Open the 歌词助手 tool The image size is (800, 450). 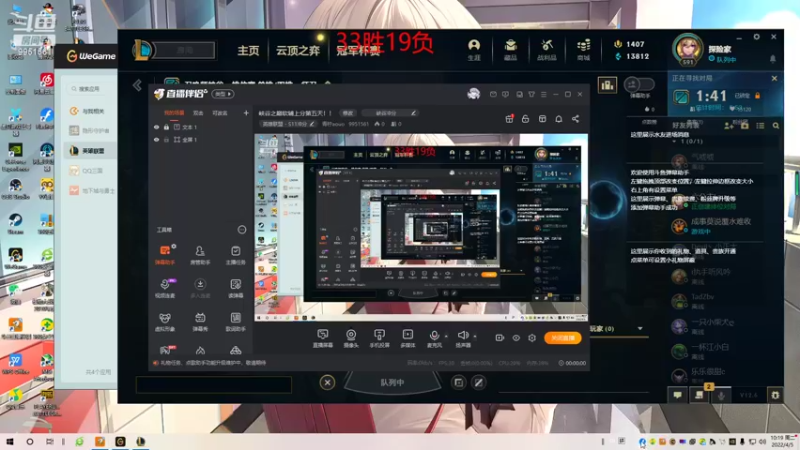pyautogui.click(x=235, y=322)
